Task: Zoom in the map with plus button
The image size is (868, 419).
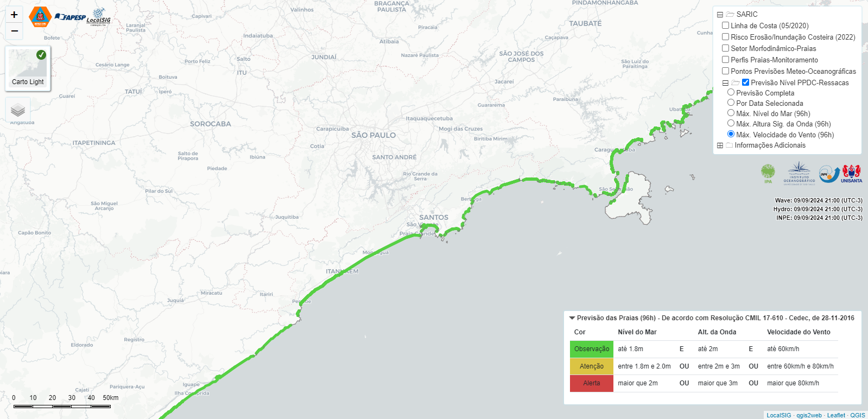Action: click(x=15, y=15)
